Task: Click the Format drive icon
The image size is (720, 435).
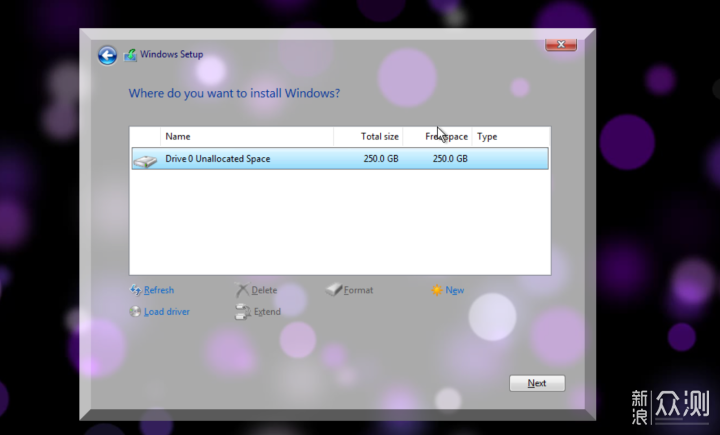Action: pyautogui.click(x=334, y=289)
